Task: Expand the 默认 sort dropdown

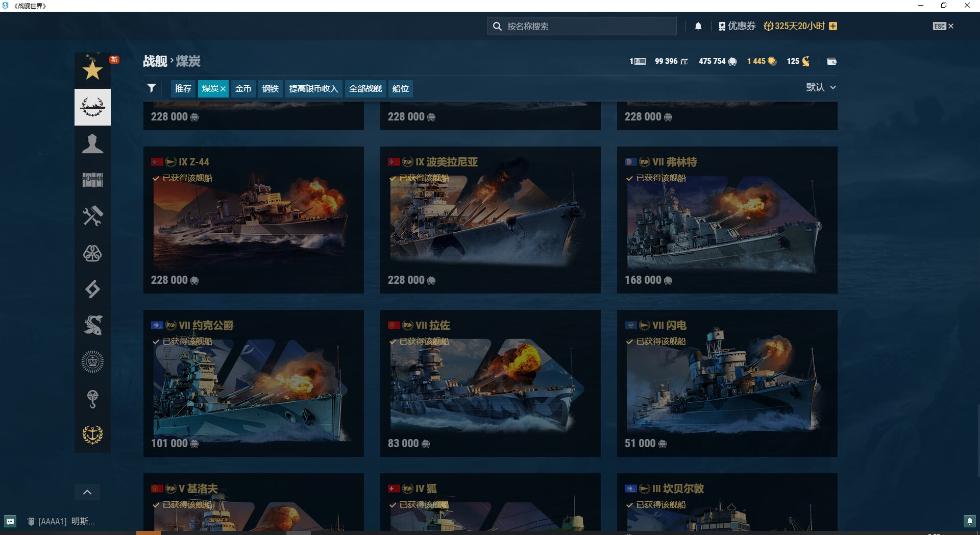Action: tap(820, 87)
